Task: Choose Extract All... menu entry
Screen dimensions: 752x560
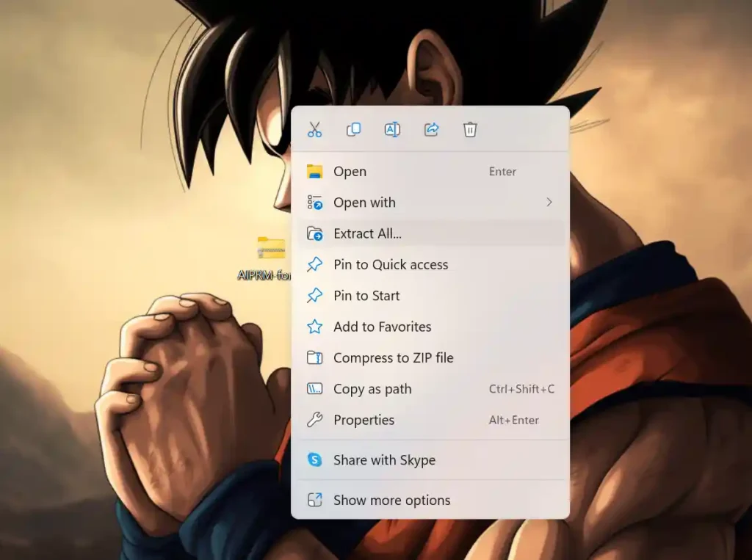Action: [430, 233]
